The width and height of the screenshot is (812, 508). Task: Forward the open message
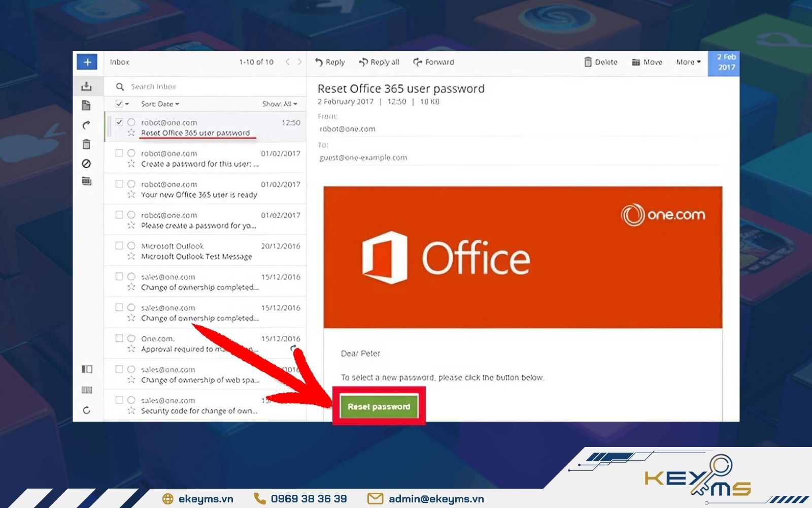[x=433, y=62]
